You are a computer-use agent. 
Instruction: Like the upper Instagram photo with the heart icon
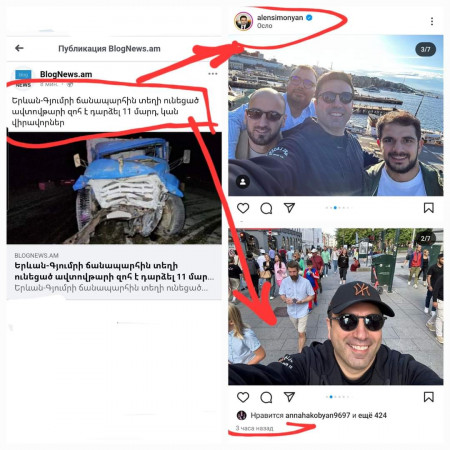pyautogui.click(x=243, y=208)
